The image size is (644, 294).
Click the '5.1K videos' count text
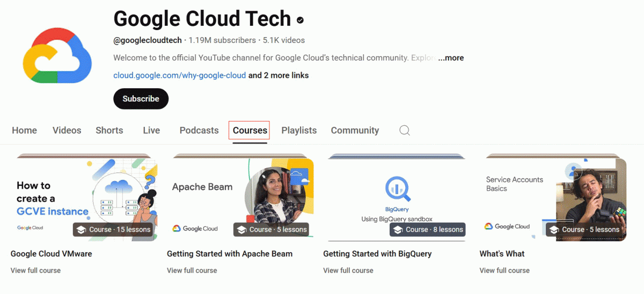tap(284, 40)
